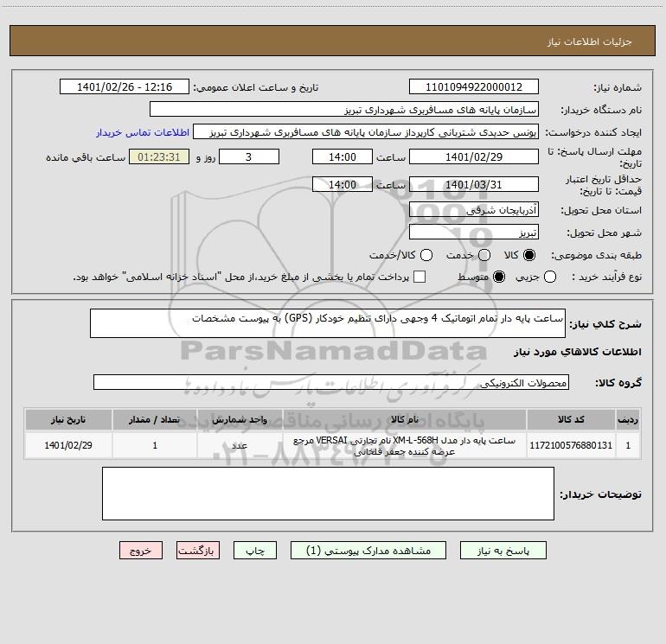Click the unit cell عدد
Screen dimensions: 666x644
coord(240,445)
